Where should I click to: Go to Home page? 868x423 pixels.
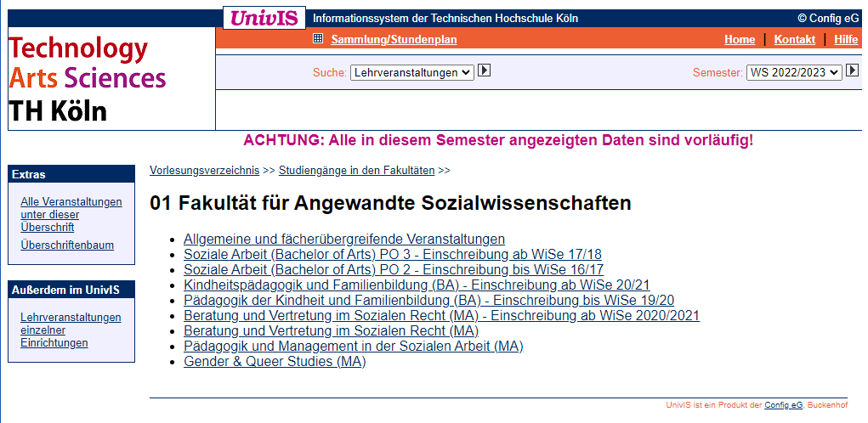point(739,39)
